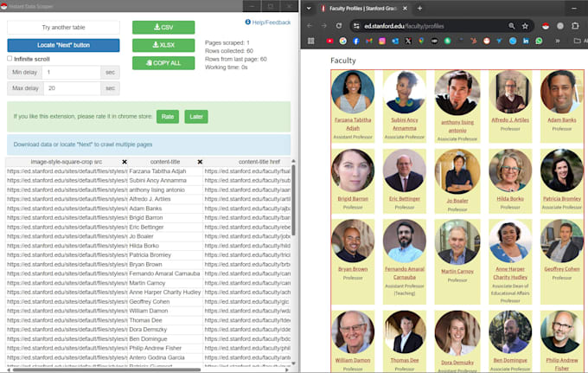Open a new browser tab
The height and width of the screenshot is (373, 588).
coord(419,8)
